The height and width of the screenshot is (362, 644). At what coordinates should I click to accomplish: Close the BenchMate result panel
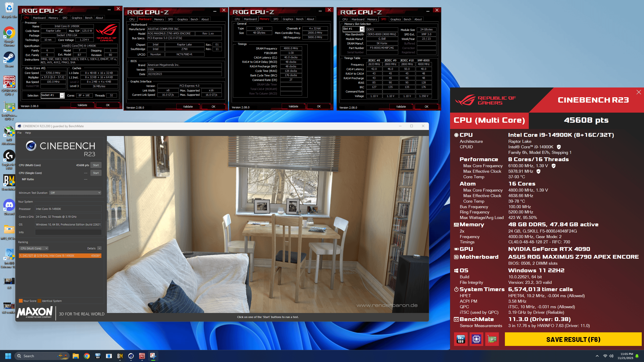pyautogui.click(x=638, y=92)
